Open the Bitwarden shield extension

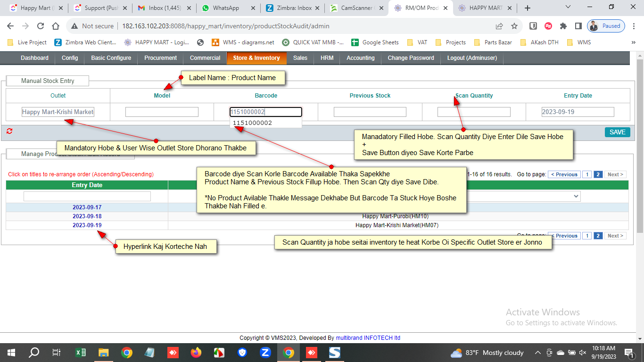click(533, 26)
